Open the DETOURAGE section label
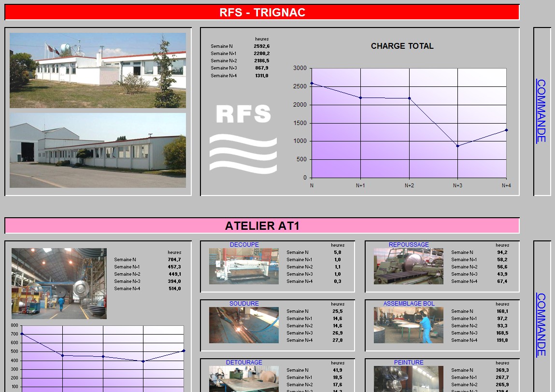Screen dimensions: 555x392 click(x=244, y=362)
